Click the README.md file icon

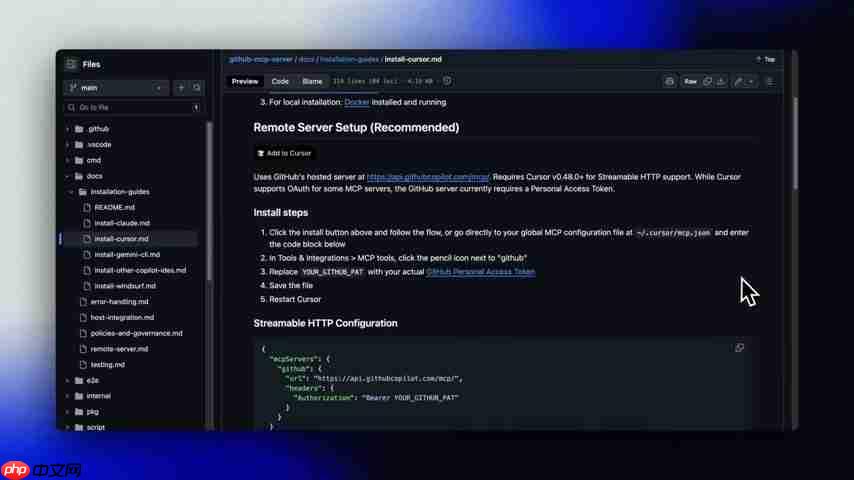click(87, 208)
